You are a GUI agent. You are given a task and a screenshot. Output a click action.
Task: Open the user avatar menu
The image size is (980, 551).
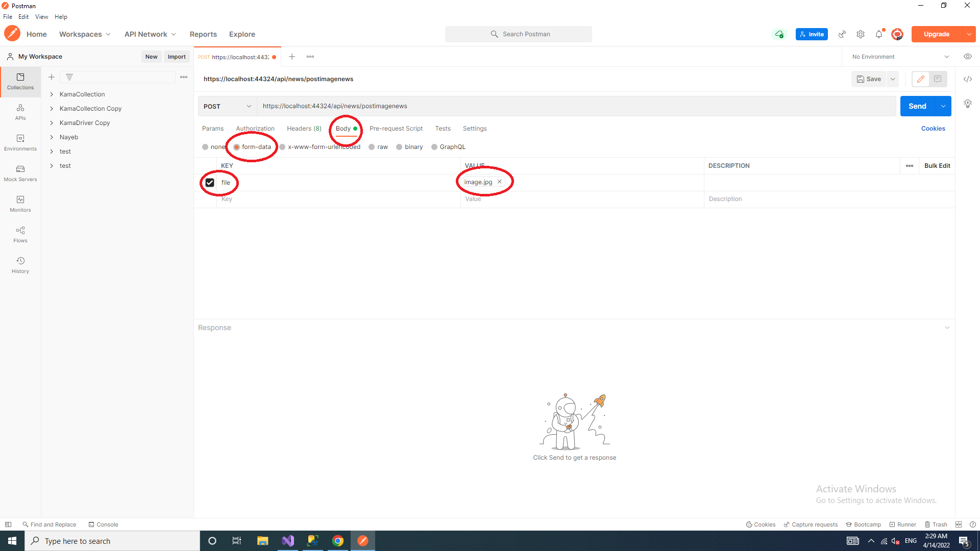[897, 34]
